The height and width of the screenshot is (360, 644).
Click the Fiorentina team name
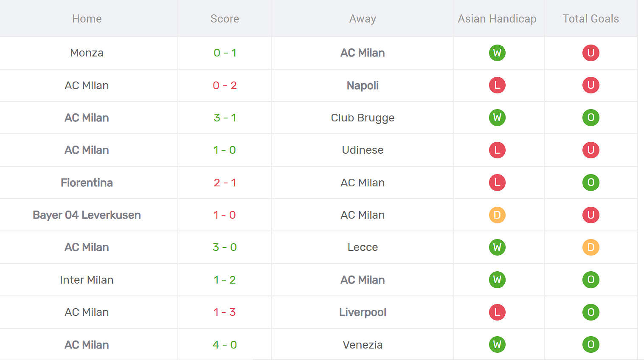pyautogui.click(x=87, y=183)
